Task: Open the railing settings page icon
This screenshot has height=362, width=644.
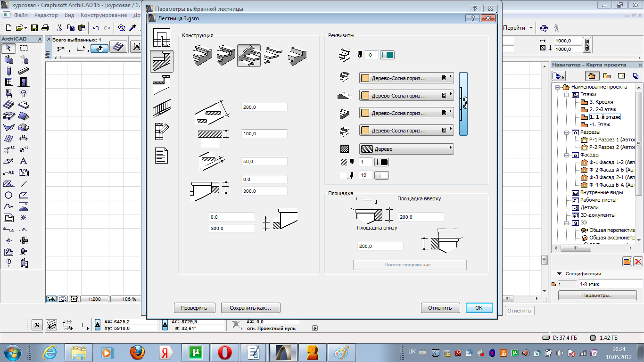Action: (162, 108)
